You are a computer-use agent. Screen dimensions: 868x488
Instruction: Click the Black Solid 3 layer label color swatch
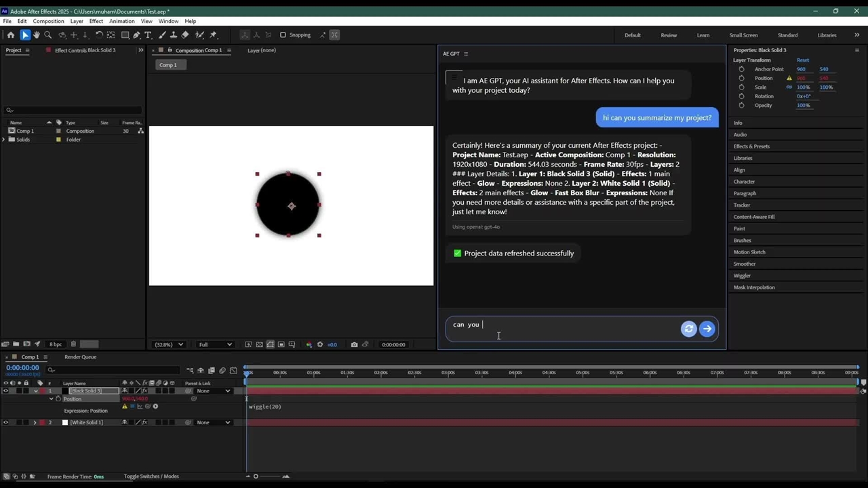[41, 391]
